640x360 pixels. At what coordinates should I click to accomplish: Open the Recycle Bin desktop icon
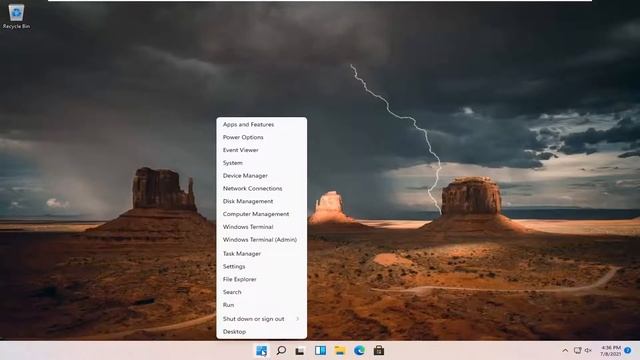coord(16,17)
